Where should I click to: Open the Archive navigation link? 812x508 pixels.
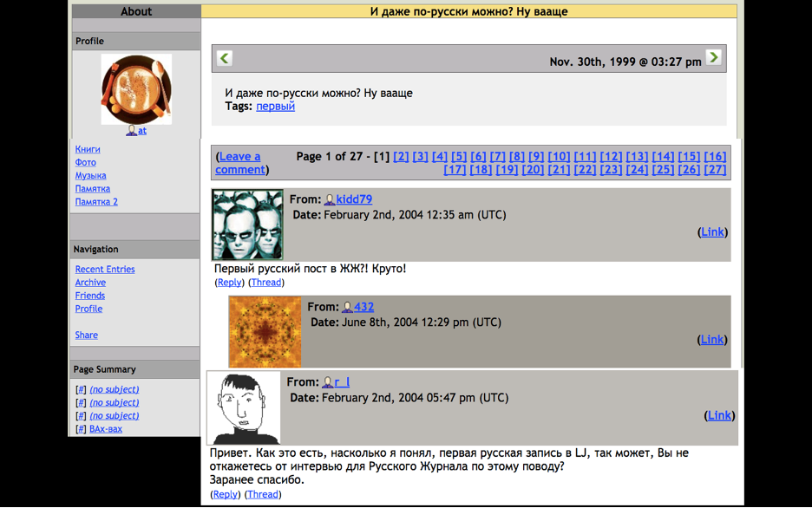tap(90, 283)
